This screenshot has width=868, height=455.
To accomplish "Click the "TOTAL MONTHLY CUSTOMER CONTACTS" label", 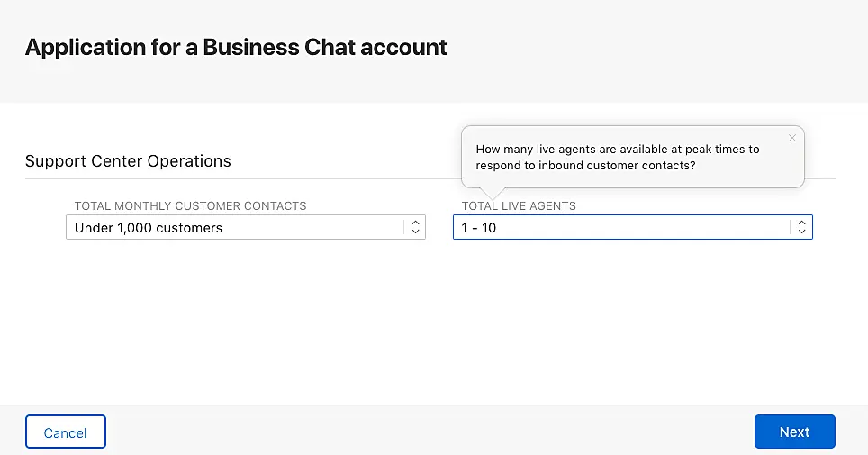I will click(x=191, y=206).
